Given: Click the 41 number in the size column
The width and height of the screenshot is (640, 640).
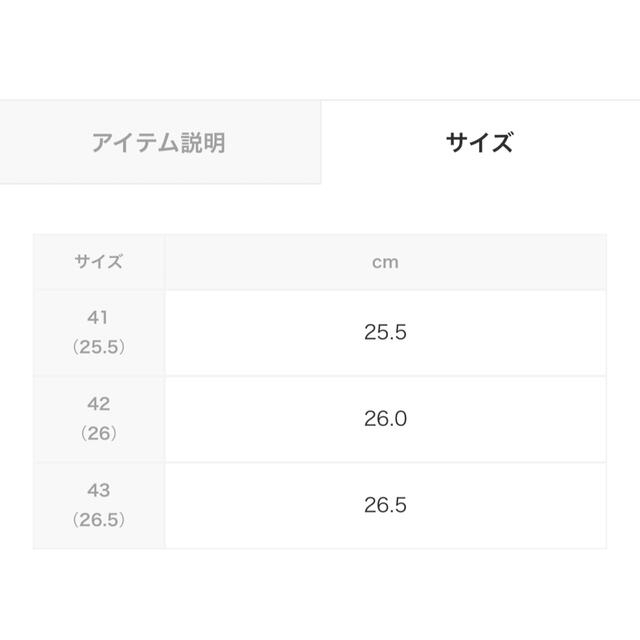Looking at the screenshot, I should 98,318.
